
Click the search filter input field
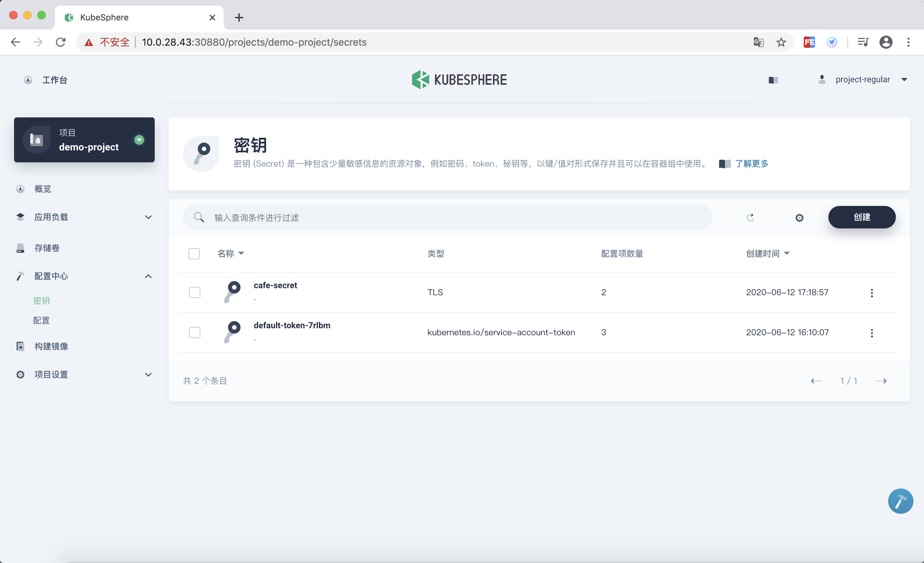(x=450, y=218)
